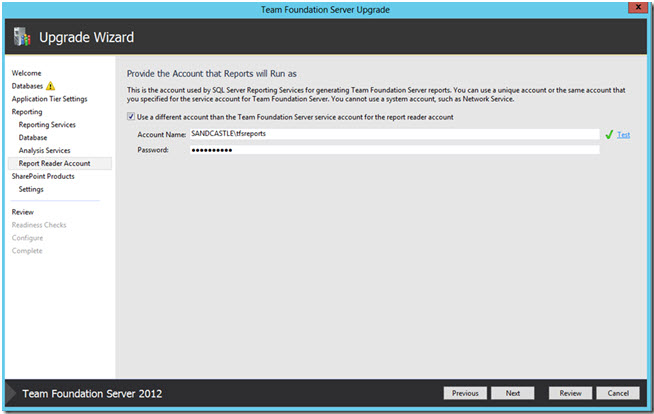This screenshot has height=414, width=654.
Task: Select Analysis Services step
Action: 45,151
